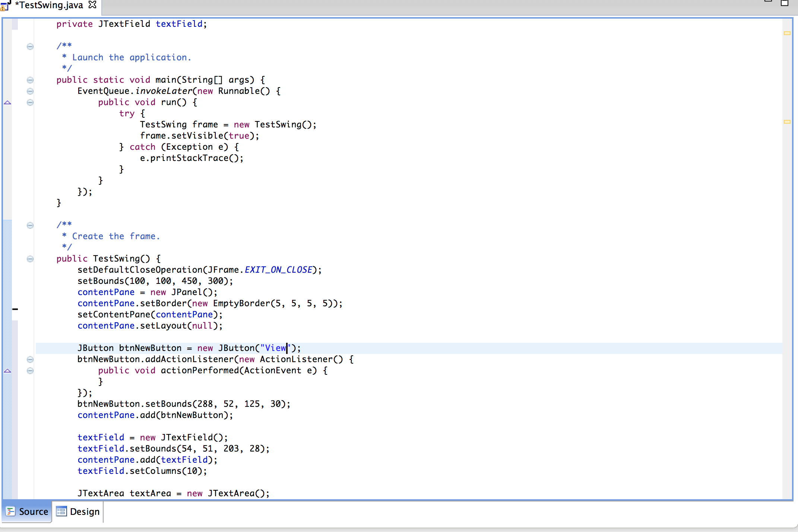Viewport: 798px width, 532px height.
Task: Collapse the invokeLater Runnable fold marker
Action: [x=30, y=91]
